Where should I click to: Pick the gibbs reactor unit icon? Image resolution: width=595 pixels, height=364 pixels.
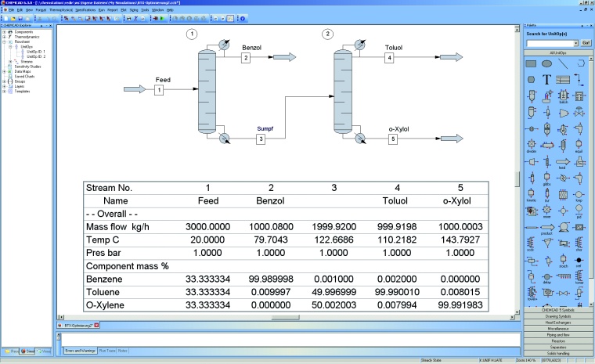[546, 178]
